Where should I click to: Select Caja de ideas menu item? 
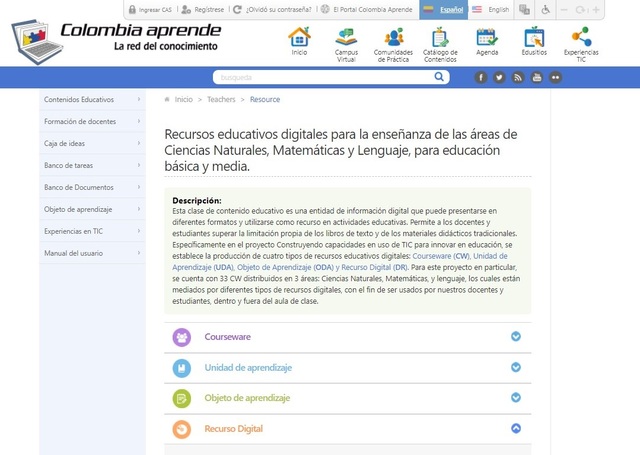92,143
